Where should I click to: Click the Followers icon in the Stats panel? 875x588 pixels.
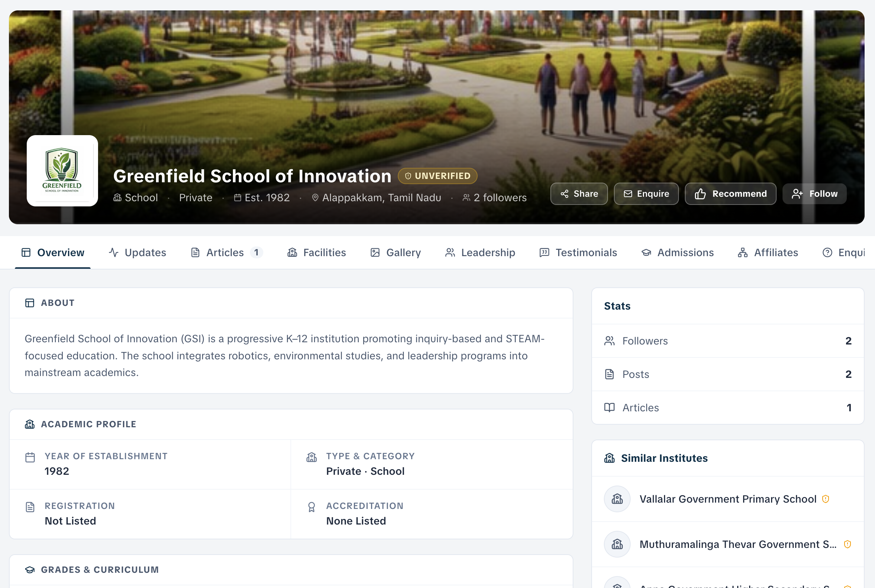coord(609,341)
